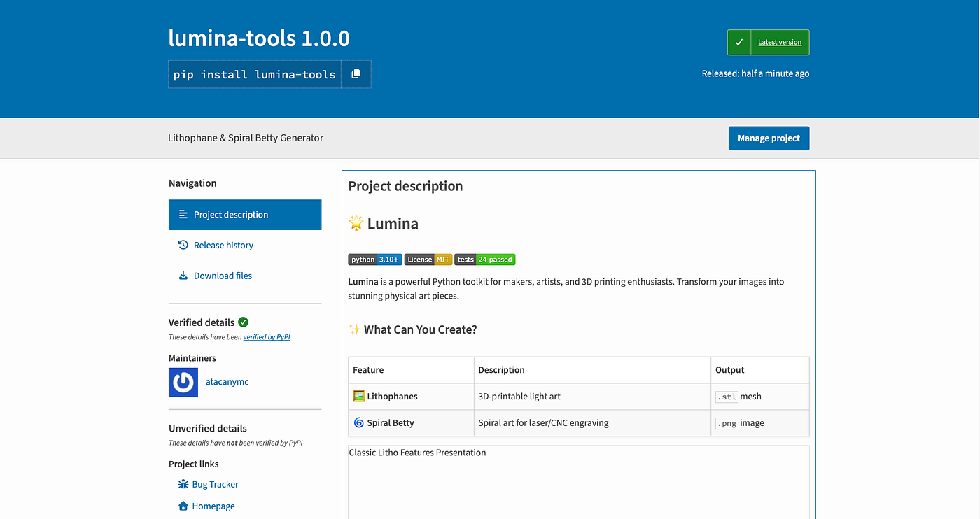The height and width of the screenshot is (519, 980).
Task: Open the Latest version link
Action: click(x=780, y=42)
